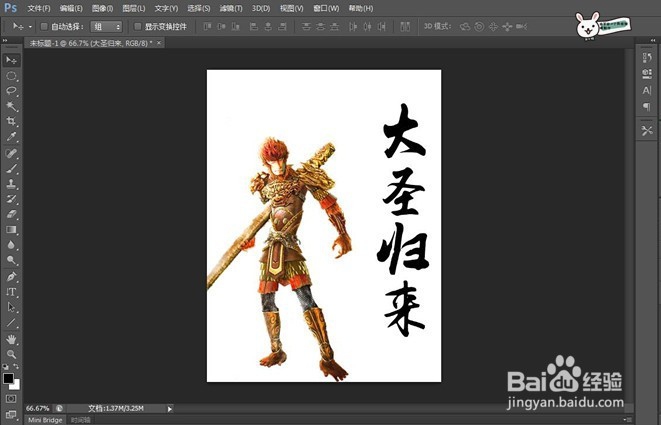Expand the toolbox to two columns
Viewport: 661px width, 425px height.
[x=5, y=40]
